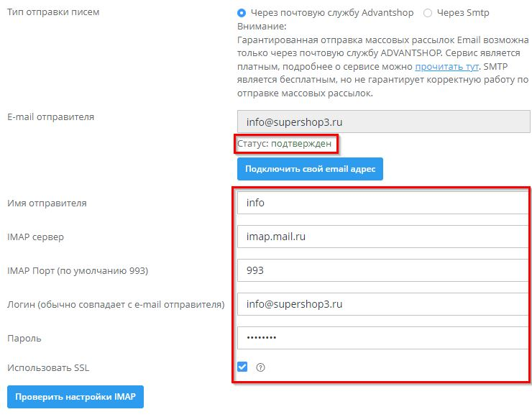Click the "Статус: подтвержден" status text
Screen dimensions: 532x417
point(285,144)
